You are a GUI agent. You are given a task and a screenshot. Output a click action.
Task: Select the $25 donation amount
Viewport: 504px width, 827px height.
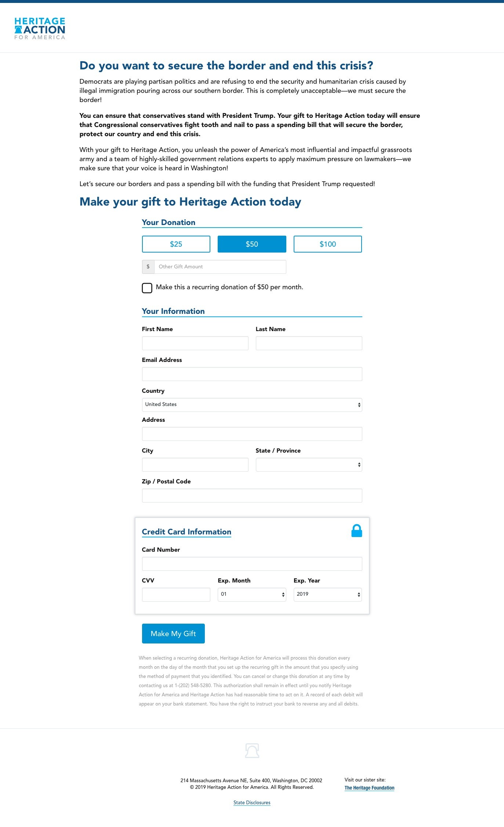(x=176, y=244)
